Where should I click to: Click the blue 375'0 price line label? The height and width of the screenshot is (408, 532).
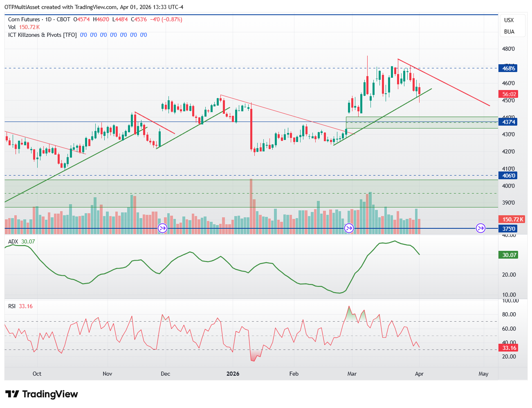tap(509, 229)
